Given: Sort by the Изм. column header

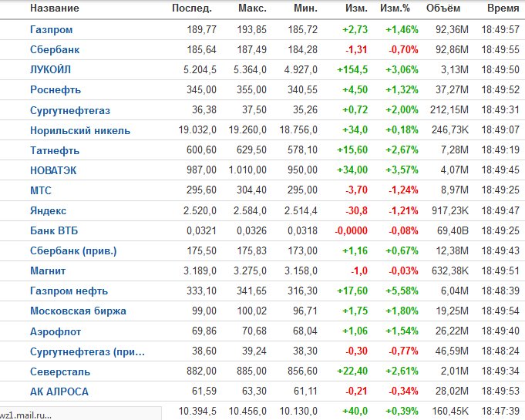Looking at the screenshot, I should (356, 8).
